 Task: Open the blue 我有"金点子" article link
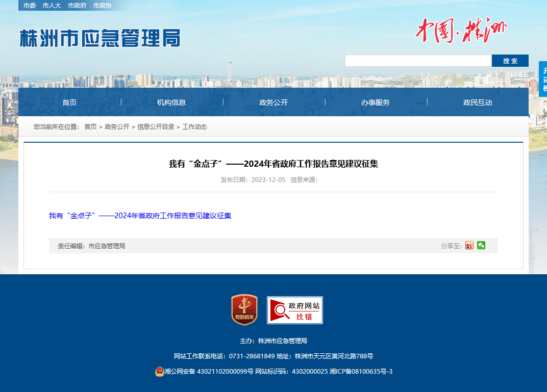[x=140, y=216]
